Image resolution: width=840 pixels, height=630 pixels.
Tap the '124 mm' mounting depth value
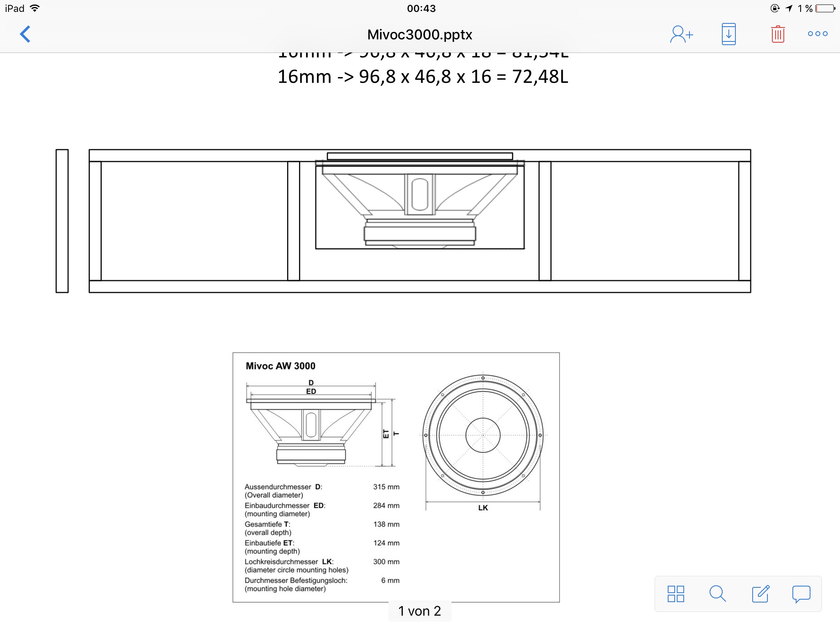pos(386,543)
